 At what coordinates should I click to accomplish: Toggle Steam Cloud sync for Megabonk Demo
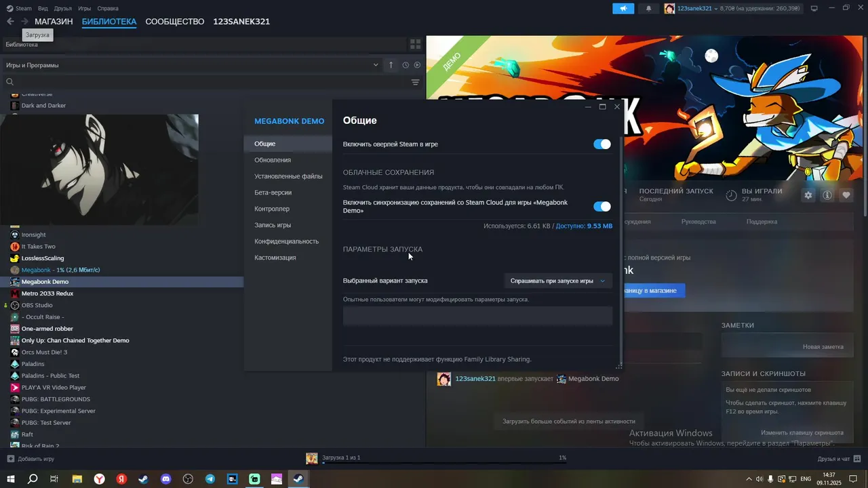pyautogui.click(x=602, y=207)
